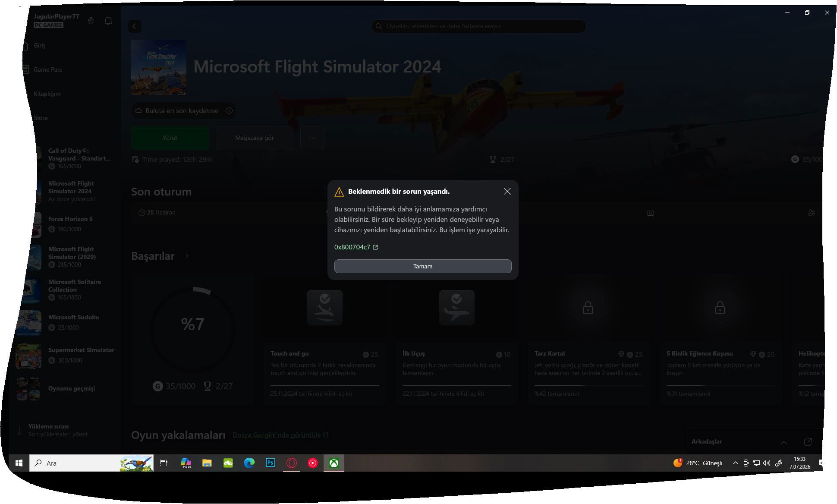Screen dimensions: 837x504
Task: Click the back arrow button
Action: [x=135, y=26]
